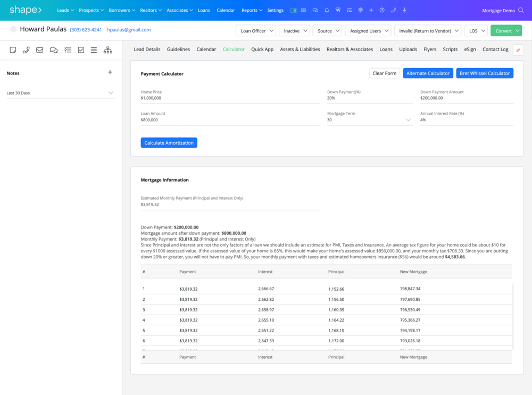The image size is (532, 395).
Task: Open the sticky note icon in sidebar
Action: [13, 50]
